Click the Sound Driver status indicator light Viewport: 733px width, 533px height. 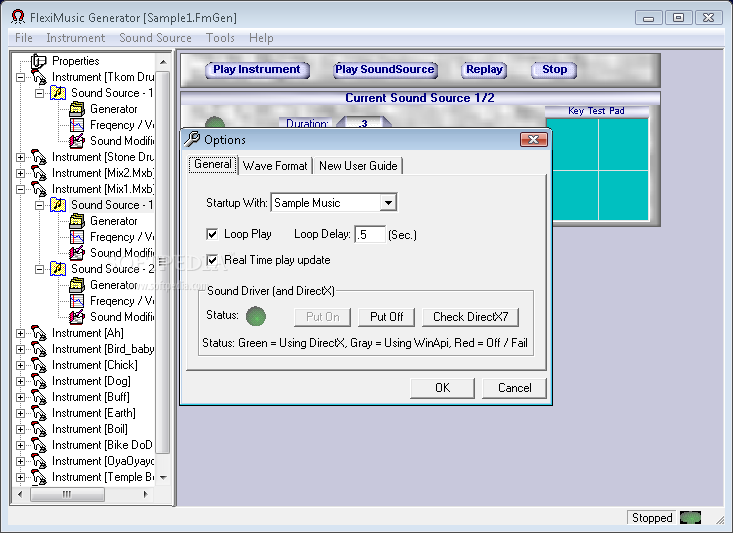(x=256, y=317)
